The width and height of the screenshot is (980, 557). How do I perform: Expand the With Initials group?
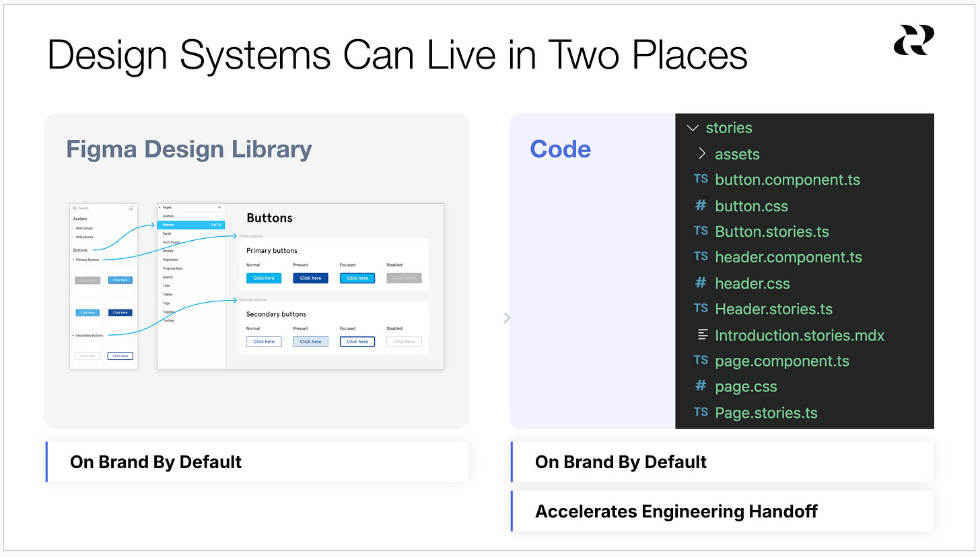(x=73, y=228)
